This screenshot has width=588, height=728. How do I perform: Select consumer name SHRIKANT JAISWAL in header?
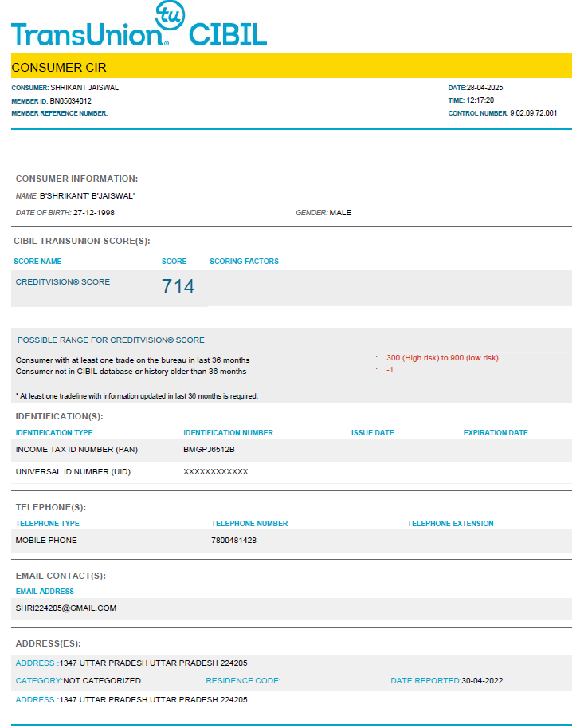[84, 87]
